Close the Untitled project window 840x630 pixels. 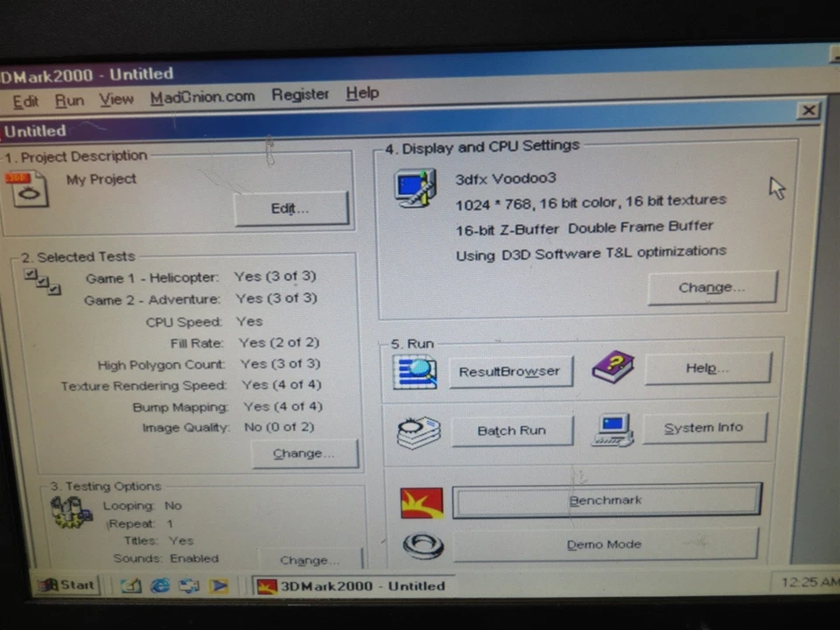(808, 111)
